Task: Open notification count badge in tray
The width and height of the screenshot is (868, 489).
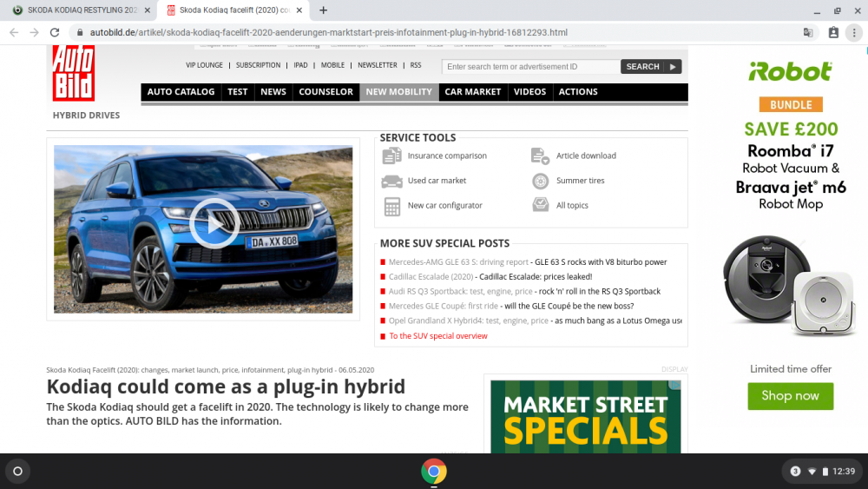Action: click(795, 472)
